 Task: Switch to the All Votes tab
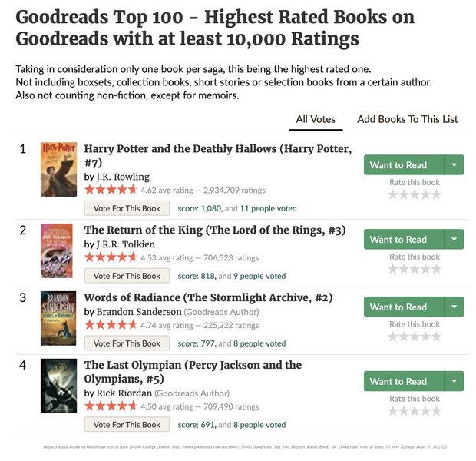pyautogui.click(x=316, y=119)
